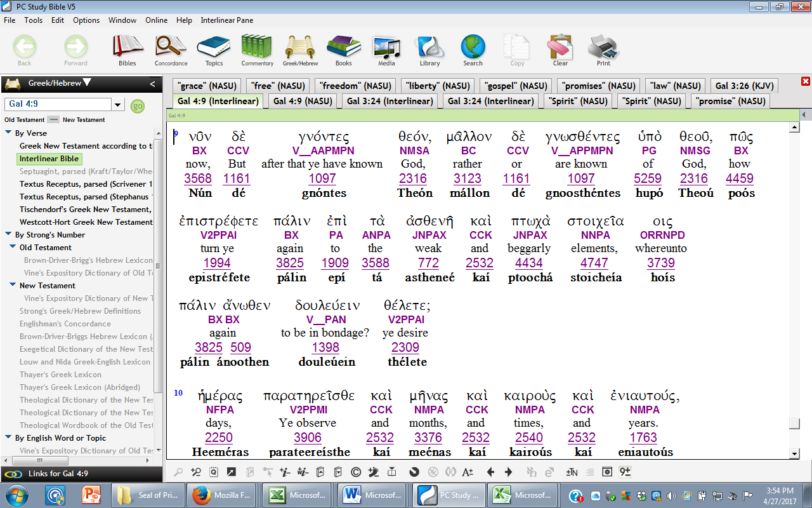Screen dimensions: 812x508
Task: Click Strong's number 1994 link
Action: point(217,263)
